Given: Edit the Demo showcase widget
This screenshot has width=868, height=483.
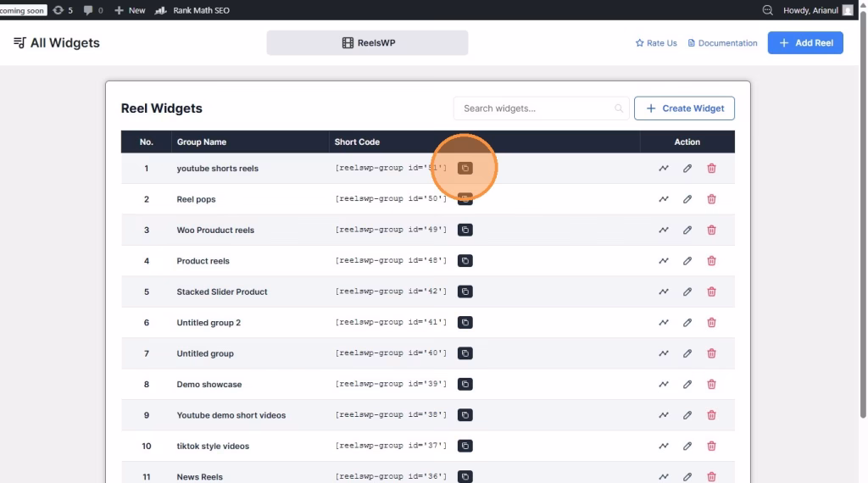Looking at the screenshot, I should [x=687, y=385].
